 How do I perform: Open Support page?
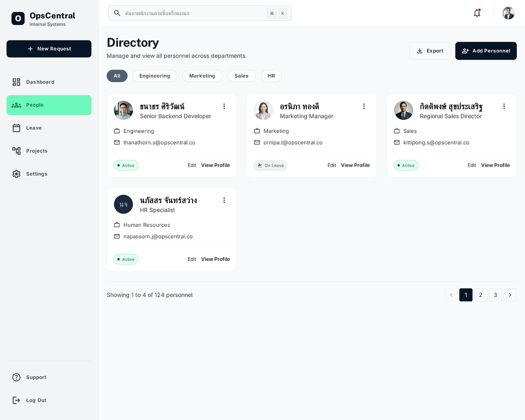[x=49, y=377]
